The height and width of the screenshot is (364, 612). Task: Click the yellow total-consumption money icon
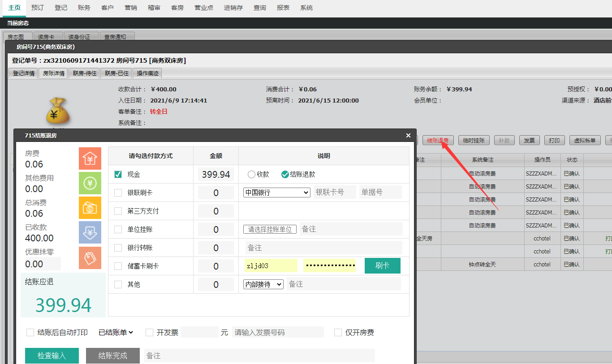pyautogui.click(x=90, y=208)
